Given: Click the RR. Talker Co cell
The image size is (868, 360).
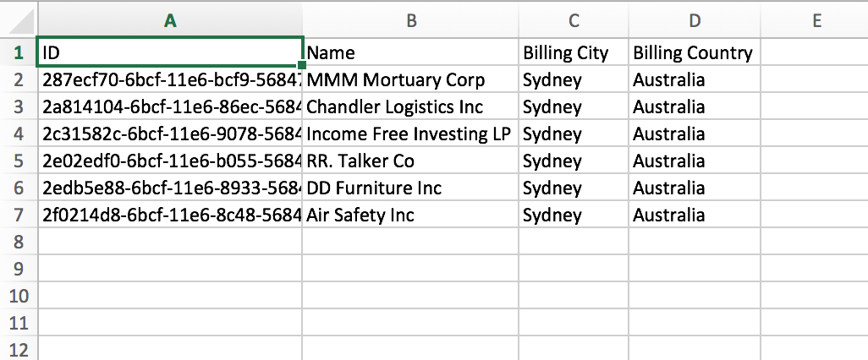Looking at the screenshot, I should 411,161.
